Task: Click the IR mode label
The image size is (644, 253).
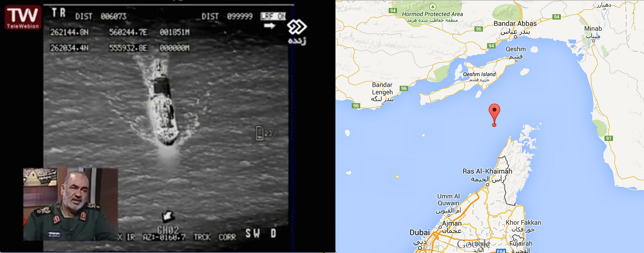Action: click(x=130, y=237)
